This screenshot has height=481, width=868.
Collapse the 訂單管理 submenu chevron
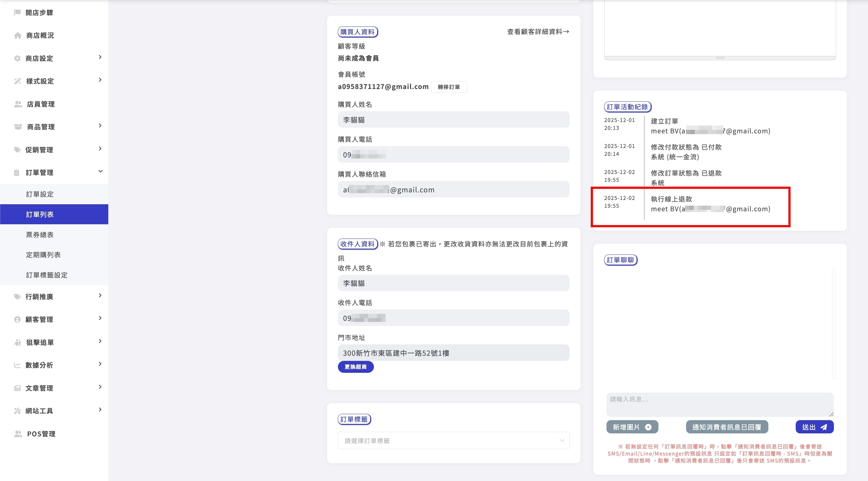click(x=100, y=171)
